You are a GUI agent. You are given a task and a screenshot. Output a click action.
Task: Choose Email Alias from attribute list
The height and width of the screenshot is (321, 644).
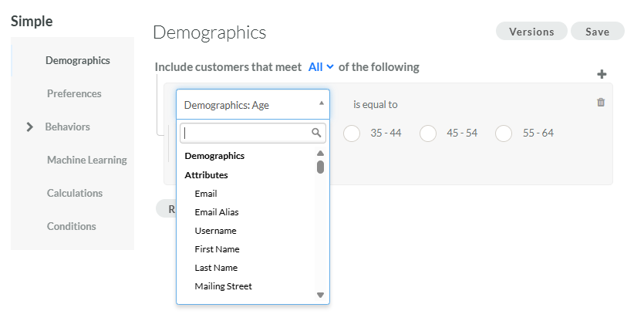pos(217,212)
